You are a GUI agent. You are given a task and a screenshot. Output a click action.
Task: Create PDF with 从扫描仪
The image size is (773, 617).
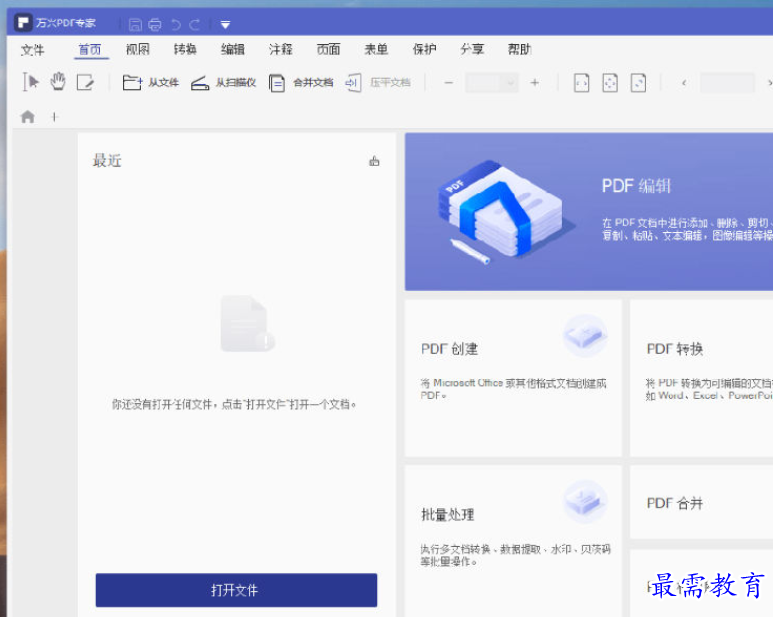223,82
